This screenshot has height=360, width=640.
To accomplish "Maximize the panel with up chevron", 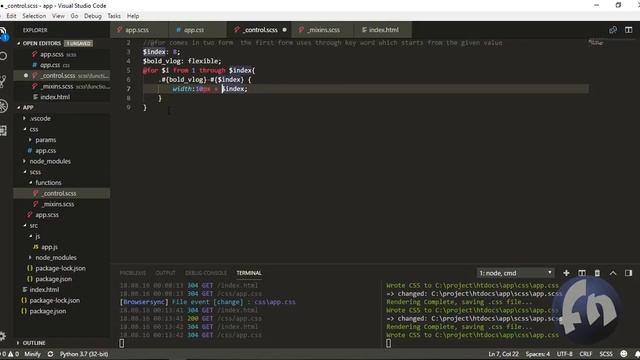I will (x=613, y=273).
